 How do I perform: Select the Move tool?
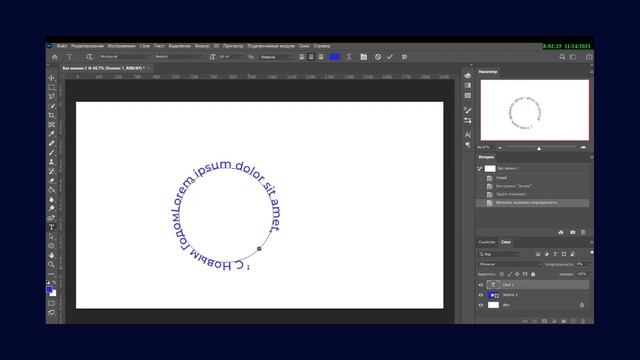51,78
